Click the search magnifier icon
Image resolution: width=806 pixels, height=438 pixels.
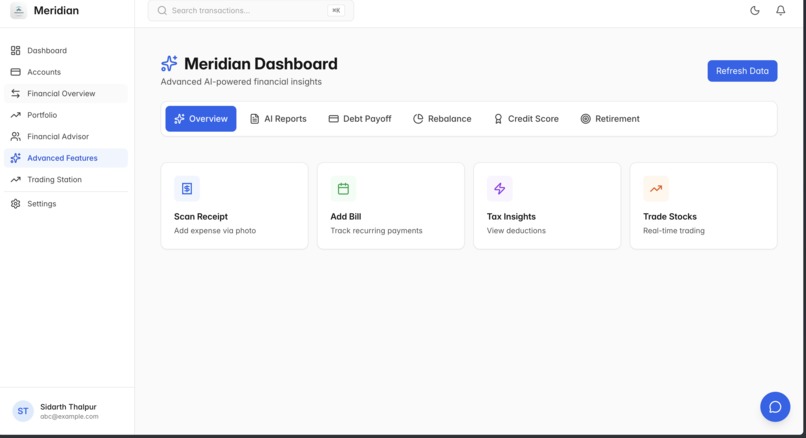pyautogui.click(x=162, y=10)
